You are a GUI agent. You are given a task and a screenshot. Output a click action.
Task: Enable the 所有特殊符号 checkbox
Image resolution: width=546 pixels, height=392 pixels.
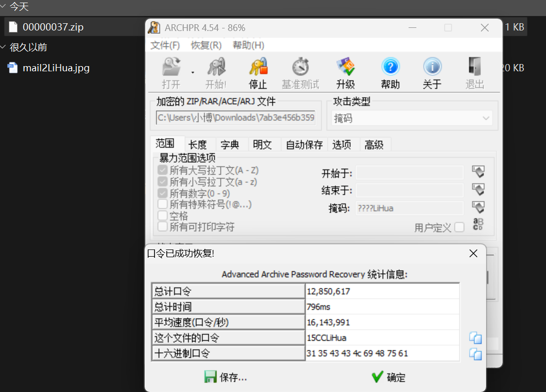tap(163, 204)
